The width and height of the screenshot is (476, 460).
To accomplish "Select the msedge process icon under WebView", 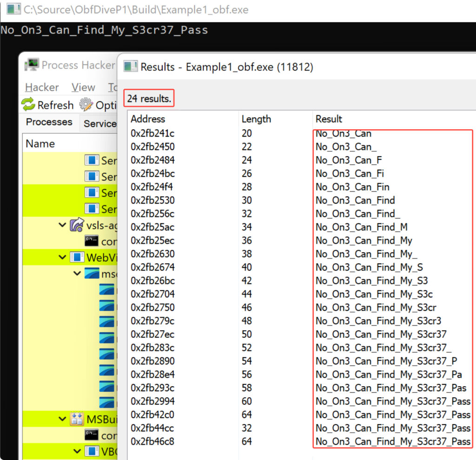I will 92,273.
